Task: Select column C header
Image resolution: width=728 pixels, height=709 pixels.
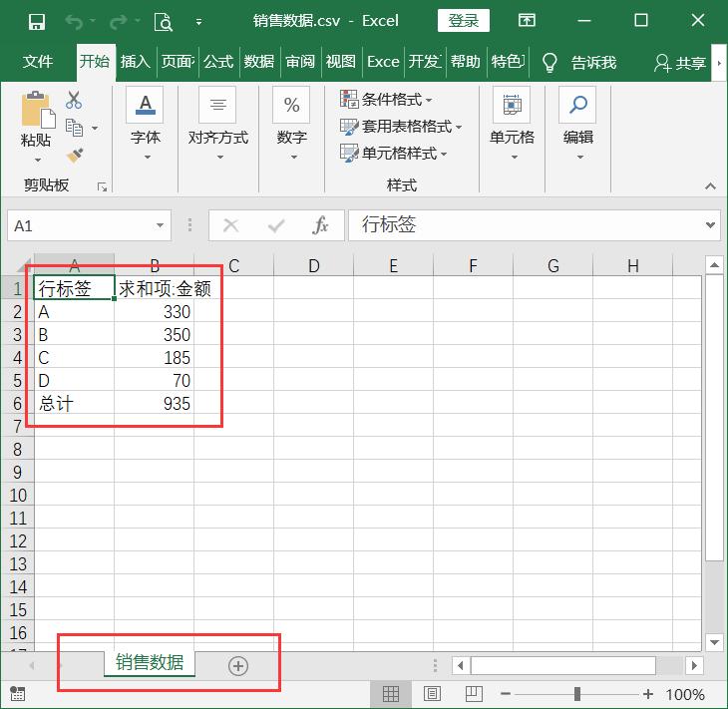Action: tap(234, 265)
